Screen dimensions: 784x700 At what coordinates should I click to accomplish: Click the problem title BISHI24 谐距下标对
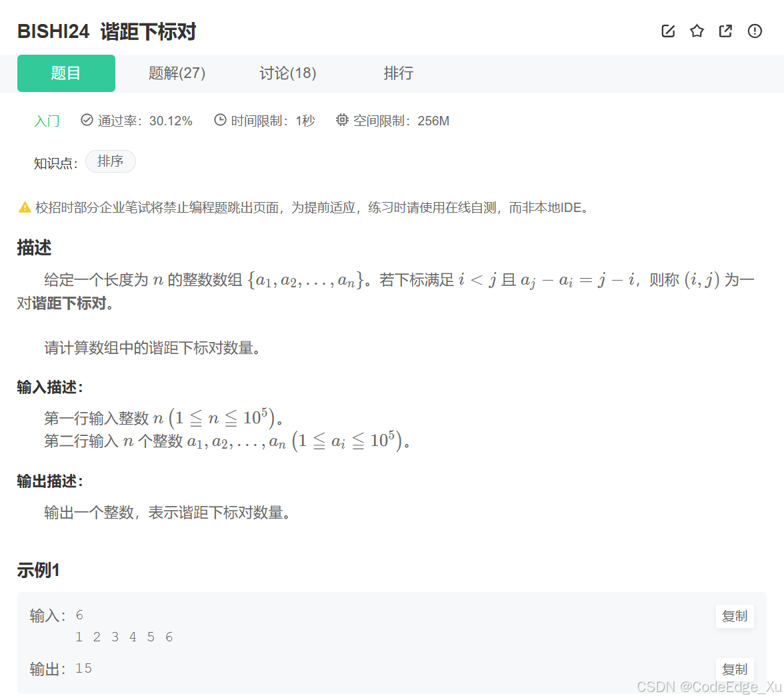coord(107,31)
